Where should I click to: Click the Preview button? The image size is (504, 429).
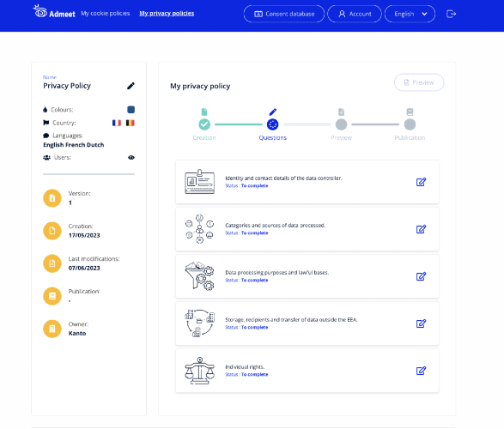[x=419, y=82]
